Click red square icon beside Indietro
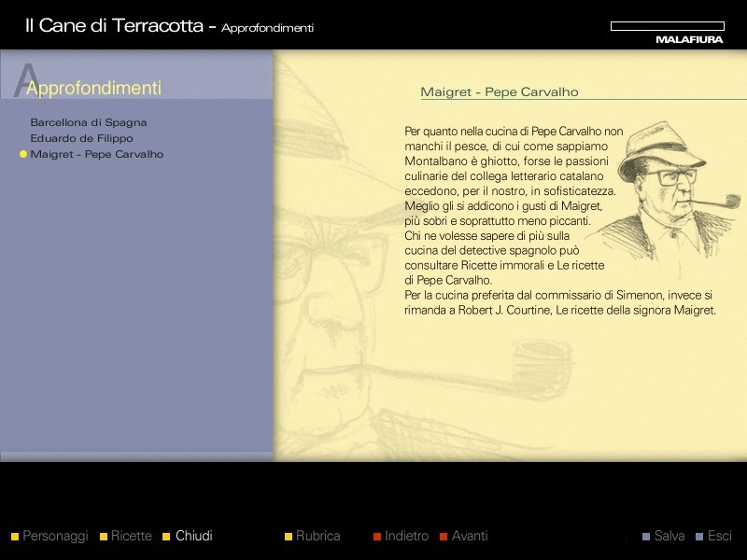The width and height of the screenshot is (747, 560). coord(377,537)
